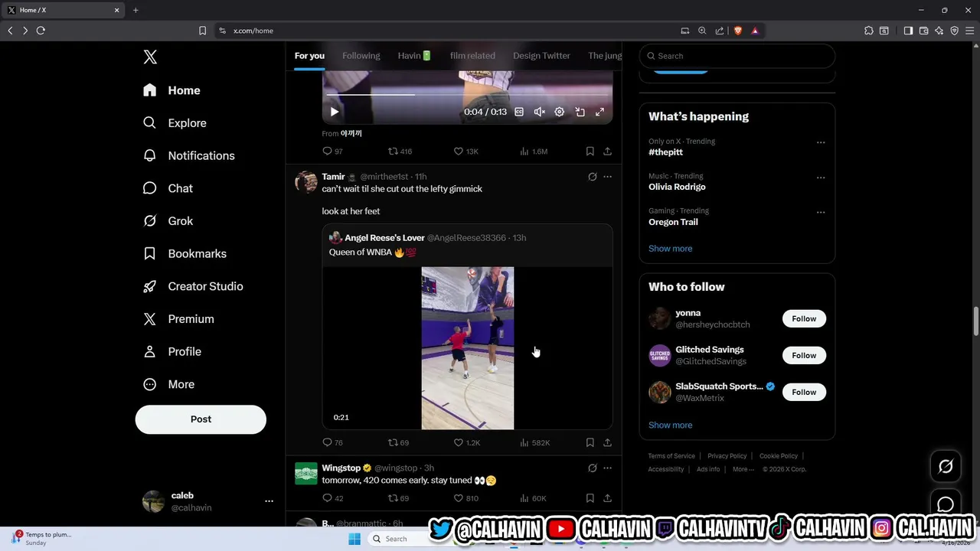Open Creator Studio
This screenshot has height=551, width=980.
193,286
